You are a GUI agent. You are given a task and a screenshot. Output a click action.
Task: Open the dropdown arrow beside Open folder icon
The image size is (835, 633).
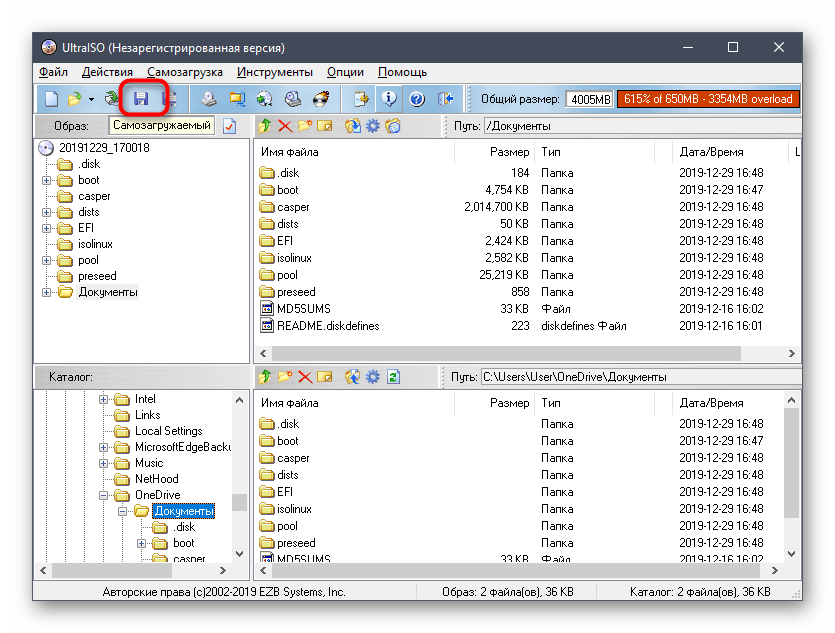click(x=91, y=99)
